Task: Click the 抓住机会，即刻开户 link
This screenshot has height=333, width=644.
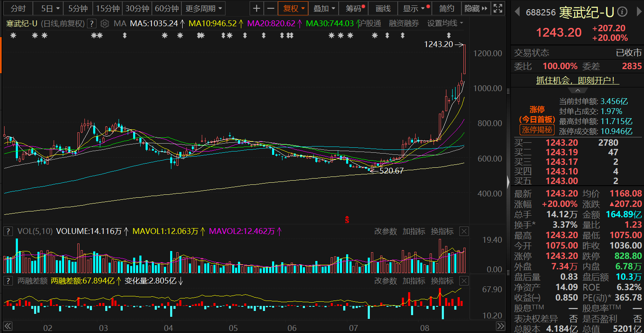Action: [575, 80]
